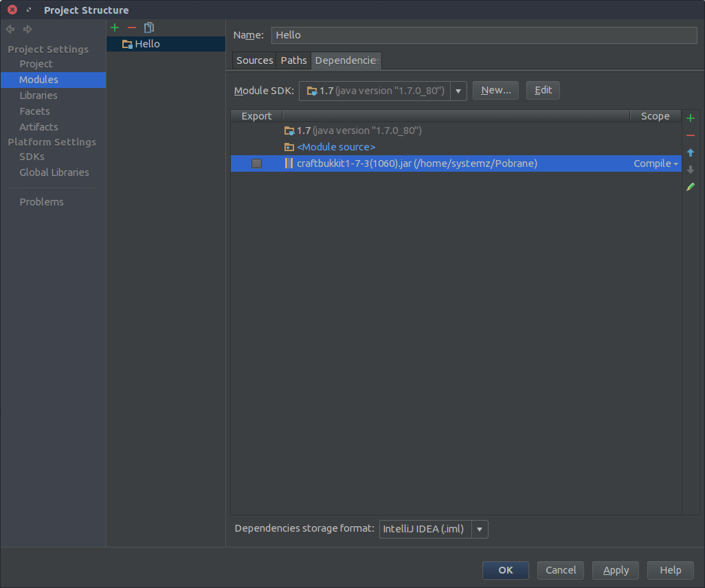Screen dimensions: 705x588
Task: Click the red remove module icon
Action: pos(132,27)
